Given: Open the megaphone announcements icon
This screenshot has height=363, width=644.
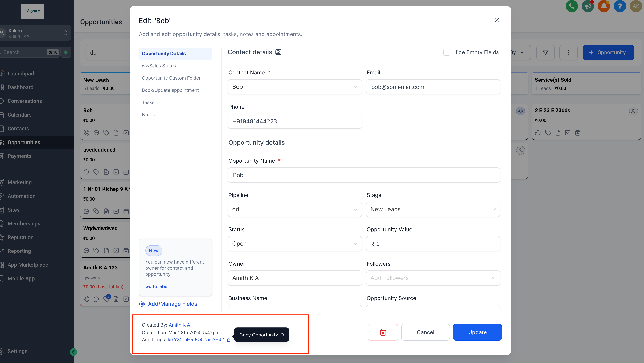Looking at the screenshot, I should 588,6.
